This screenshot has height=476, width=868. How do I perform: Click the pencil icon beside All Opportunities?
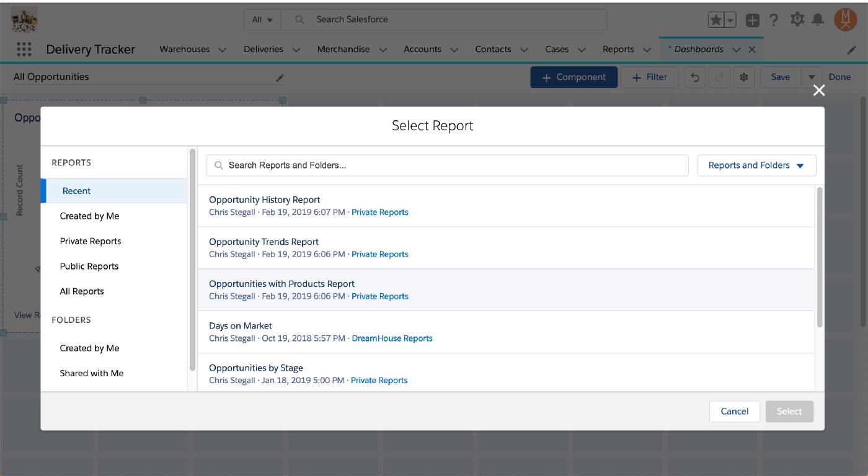(280, 77)
